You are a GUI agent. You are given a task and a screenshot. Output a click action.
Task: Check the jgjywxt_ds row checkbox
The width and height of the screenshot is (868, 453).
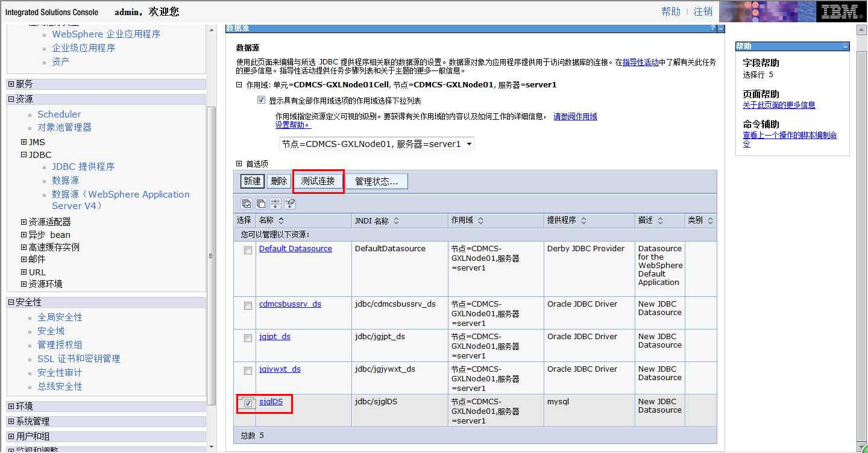[248, 371]
